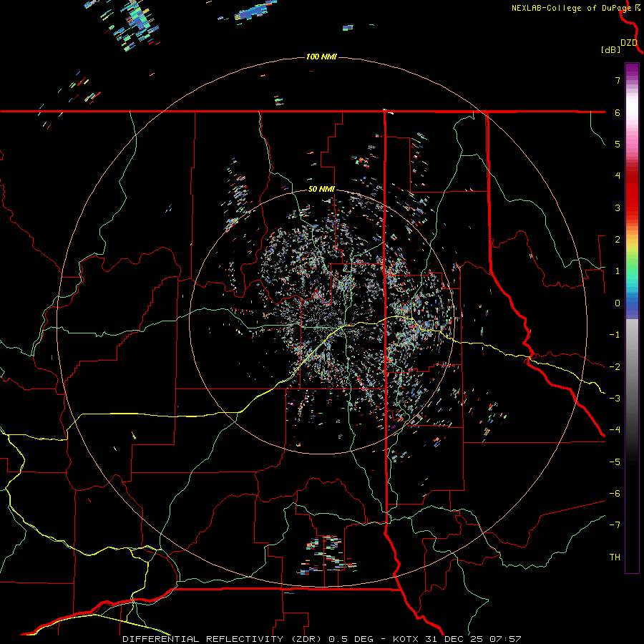This screenshot has height=644, width=644.
Task: Click the ZDR color scale bar
Action: [632, 318]
